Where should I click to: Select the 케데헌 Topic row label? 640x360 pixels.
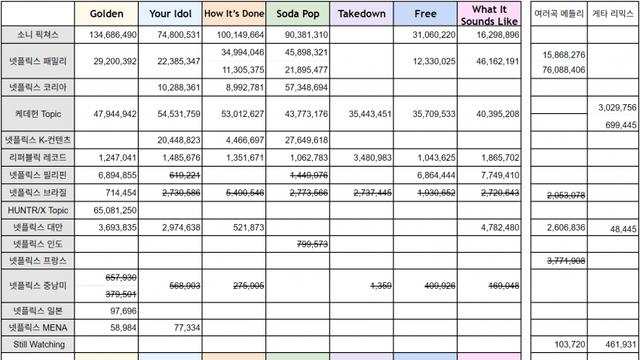[38, 114]
